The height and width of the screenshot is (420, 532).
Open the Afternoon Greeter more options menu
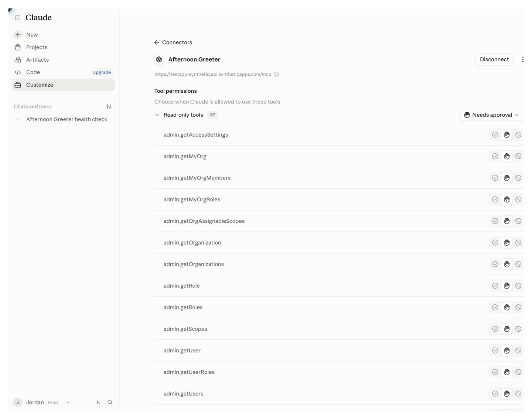tap(522, 59)
